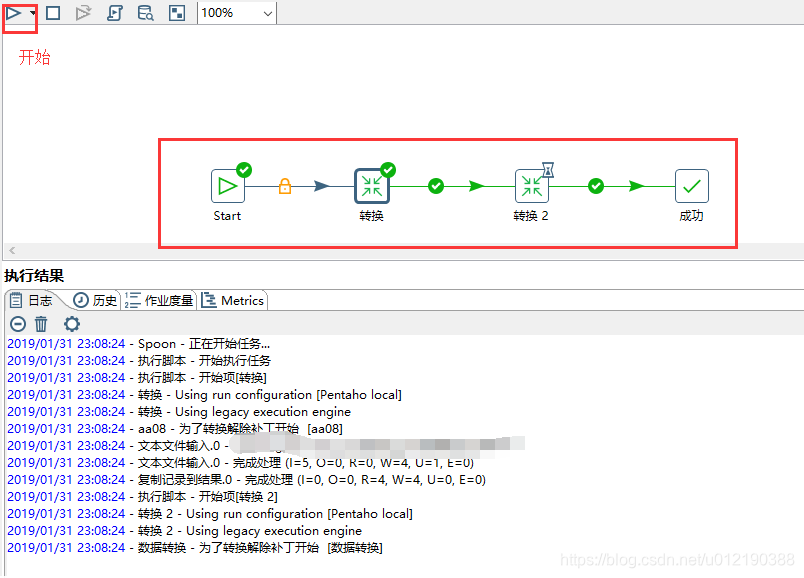Run the job with the play icon
The height and width of the screenshot is (578, 804).
(x=14, y=13)
